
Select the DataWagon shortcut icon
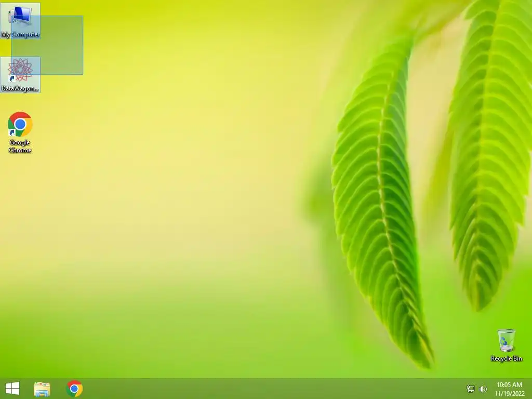coord(20,75)
